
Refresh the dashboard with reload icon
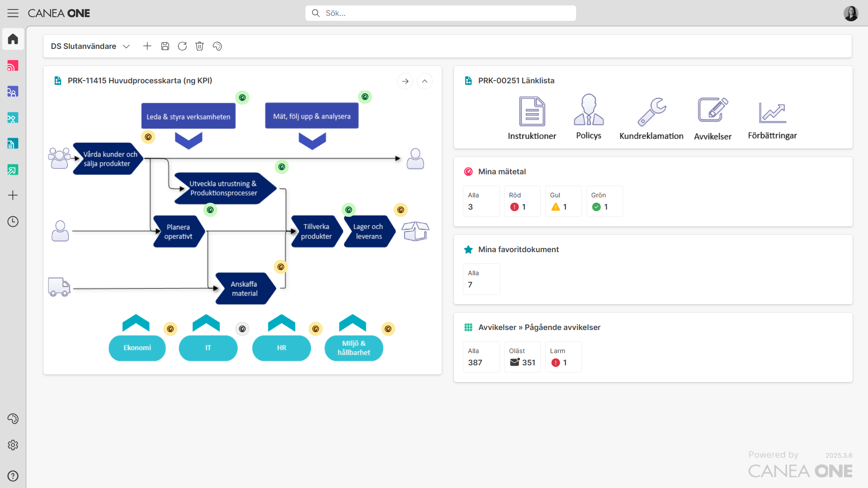tap(182, 46)
